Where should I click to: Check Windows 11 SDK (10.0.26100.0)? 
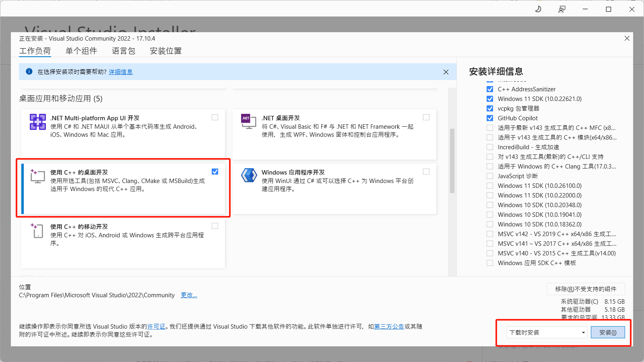[x=490, y=186]
